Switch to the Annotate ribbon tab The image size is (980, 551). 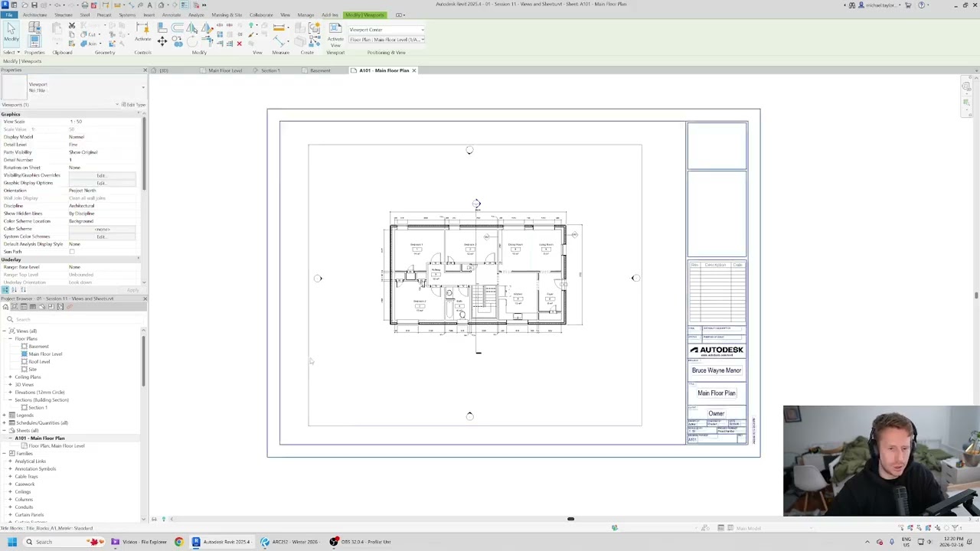[171, 15]
